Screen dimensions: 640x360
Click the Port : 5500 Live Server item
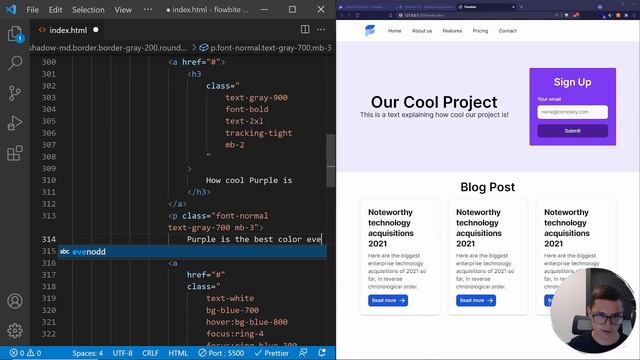coord(221,353)
